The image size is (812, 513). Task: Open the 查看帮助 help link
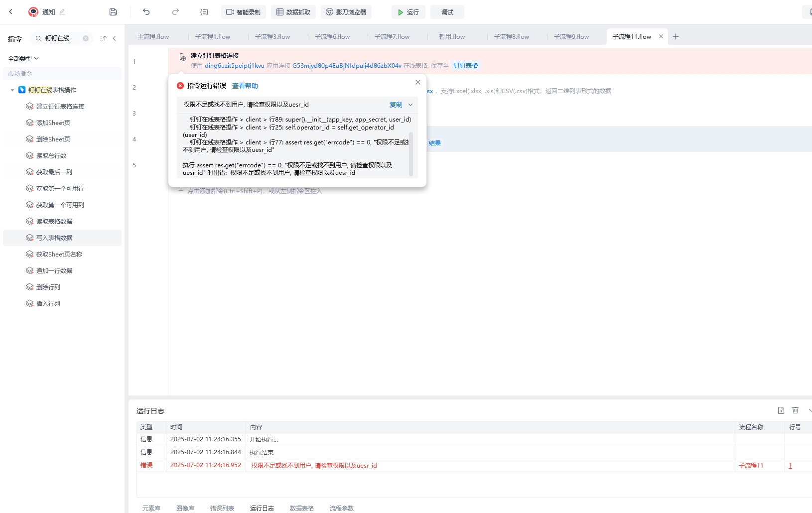pyautogui.click(x=245, y=86)
